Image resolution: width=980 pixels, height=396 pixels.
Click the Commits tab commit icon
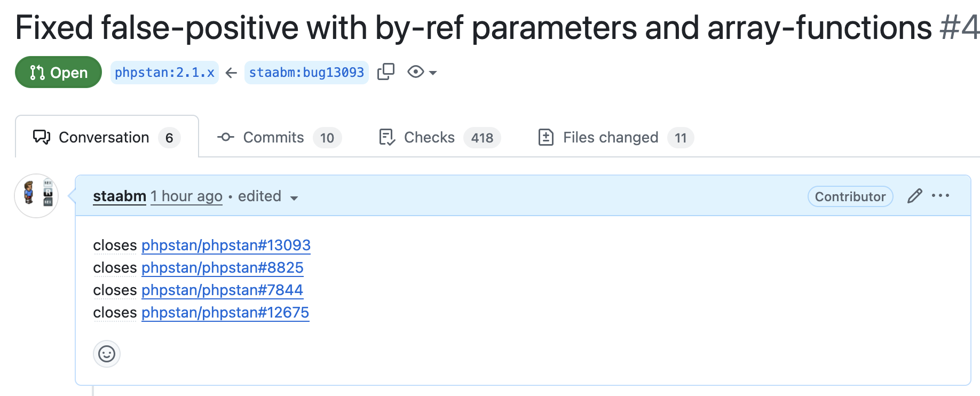pyautogui.click(x=226, y=137)
